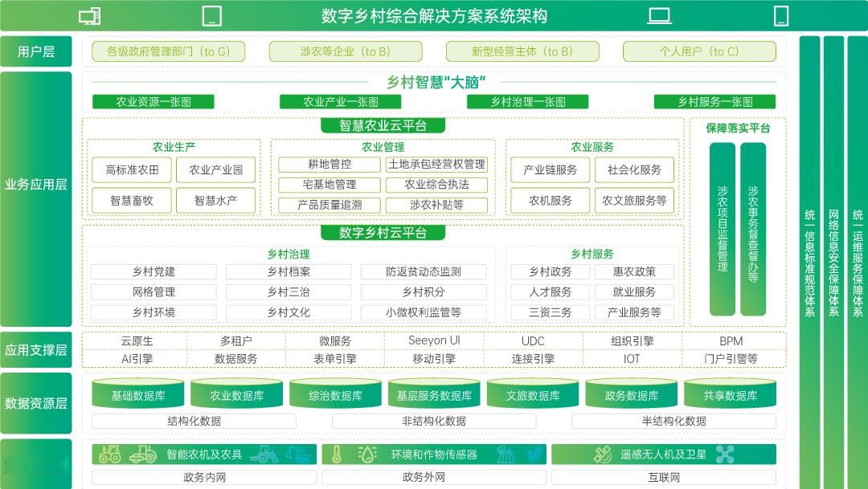The image size is (868, 489).
Task: Click the 网络信息安全保障体系 vertical column
Action: tap(833, 263)
